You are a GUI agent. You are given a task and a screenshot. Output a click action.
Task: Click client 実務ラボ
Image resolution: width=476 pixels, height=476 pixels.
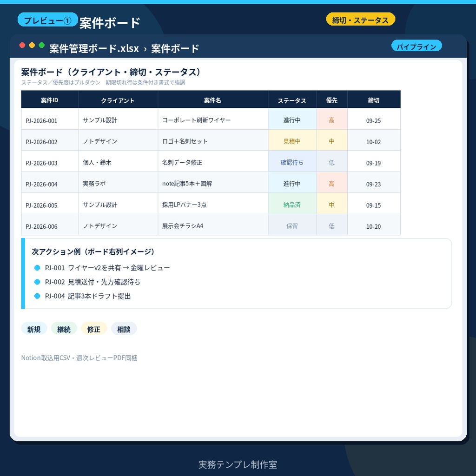coord(118,182)
